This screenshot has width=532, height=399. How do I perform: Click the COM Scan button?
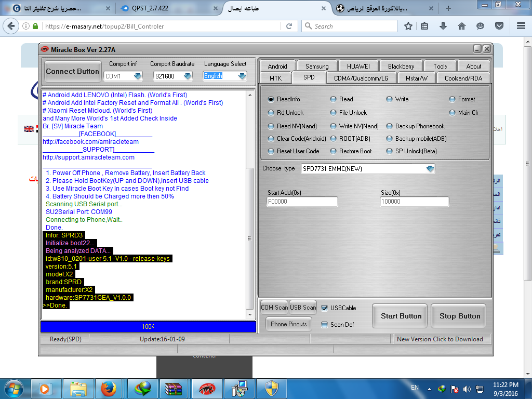click(x=274, y=308)
